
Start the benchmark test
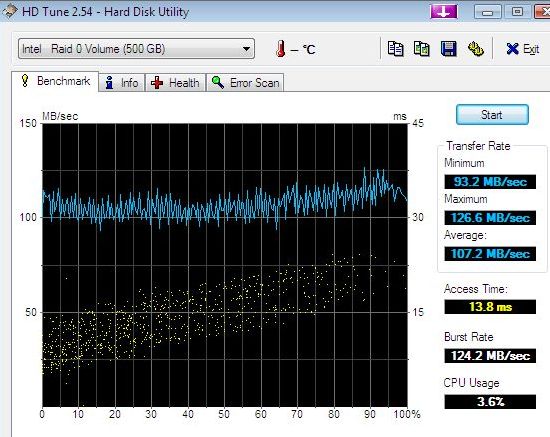coord(492,114)
